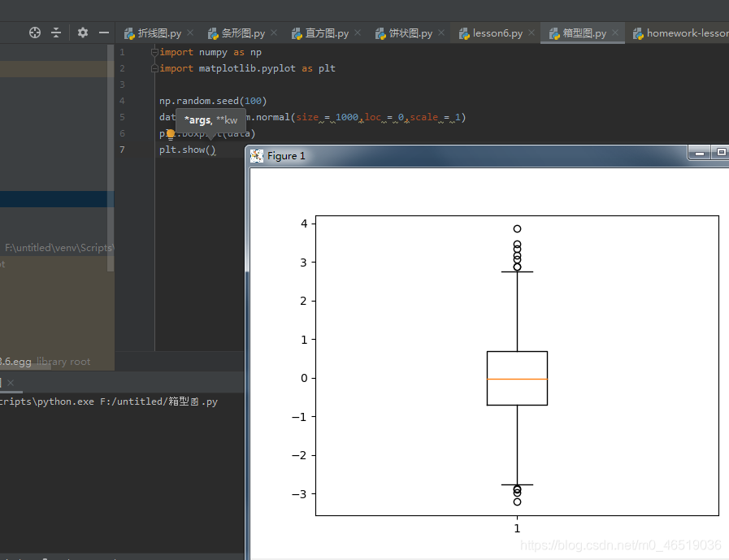Image resolution: width=729 pixels, height=560 pixels.
Task: Fold the import block on line 1
Action: (154, 52)
